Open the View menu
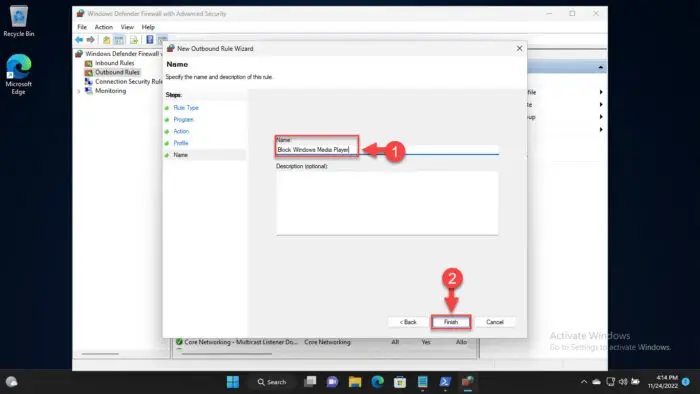Image resolution: width=700 pixels, height=394 pixels. point(127,27)
